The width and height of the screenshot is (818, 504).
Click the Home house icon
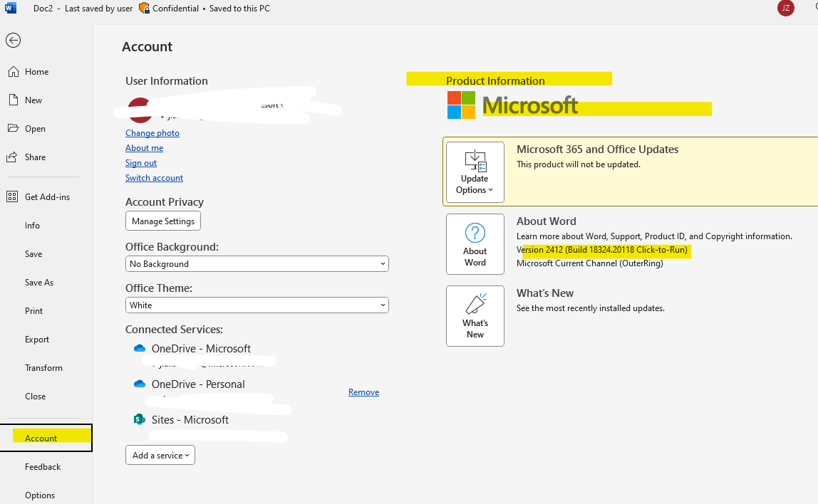(13, 71)
